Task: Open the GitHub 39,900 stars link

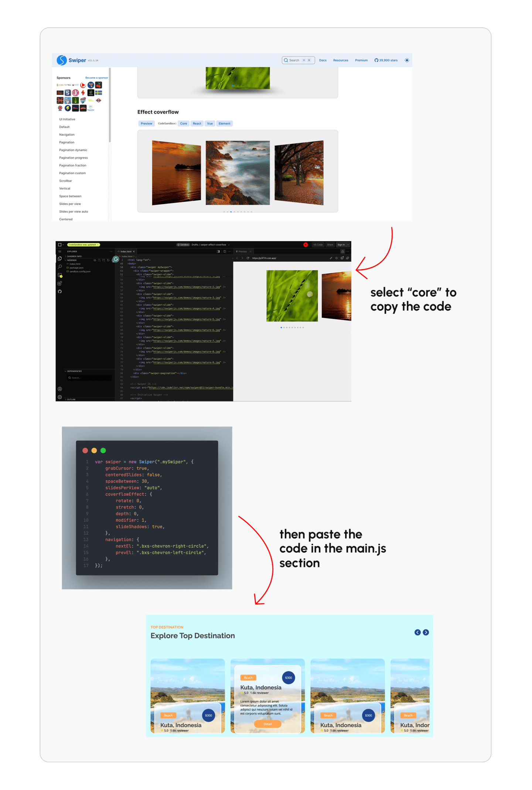Action: (x=386, y=60)
